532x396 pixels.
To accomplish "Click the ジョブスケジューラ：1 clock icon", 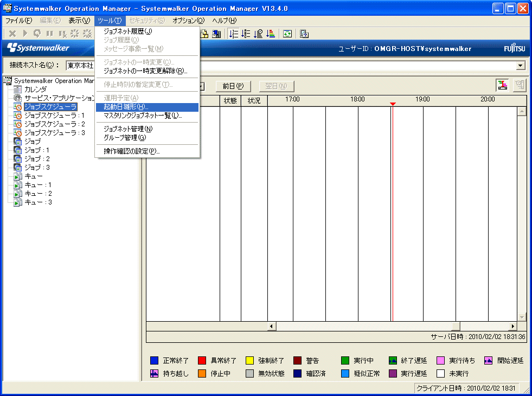I will coord(18,116).
